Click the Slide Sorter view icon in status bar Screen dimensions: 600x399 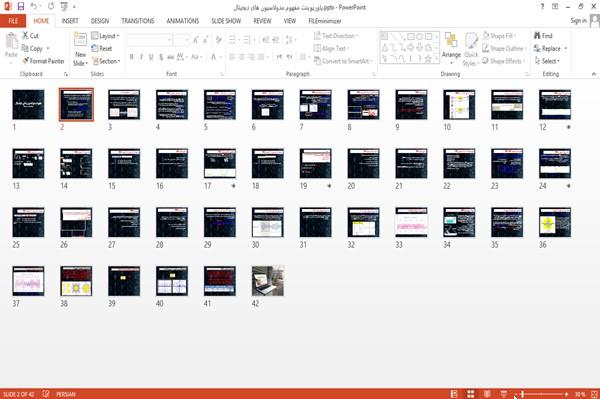pos(470,394)
